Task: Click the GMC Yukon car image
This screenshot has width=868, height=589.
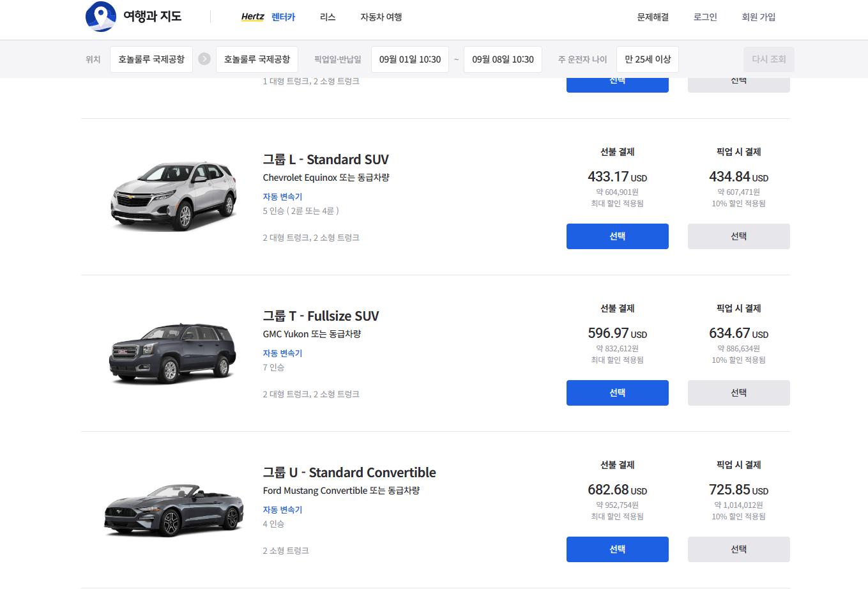Action: click(172, 353)
